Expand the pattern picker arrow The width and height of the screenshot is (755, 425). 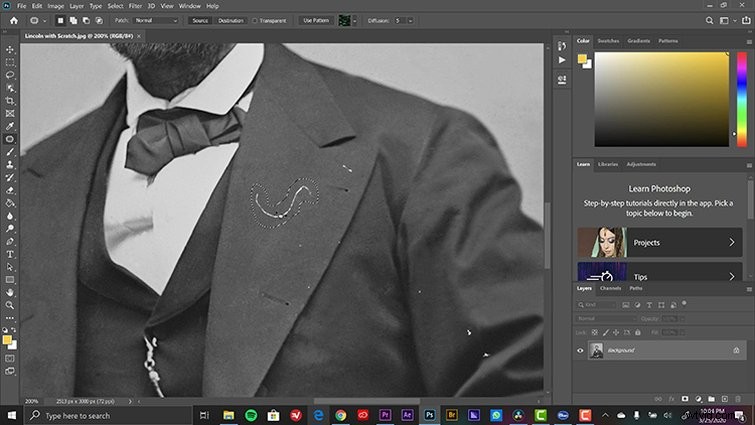click(x=355, y=21)
